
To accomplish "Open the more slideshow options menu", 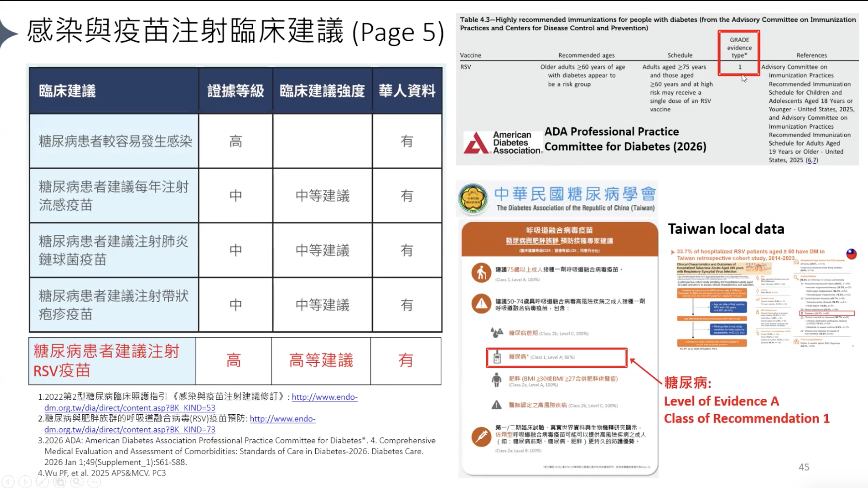I will coord(94,482).
